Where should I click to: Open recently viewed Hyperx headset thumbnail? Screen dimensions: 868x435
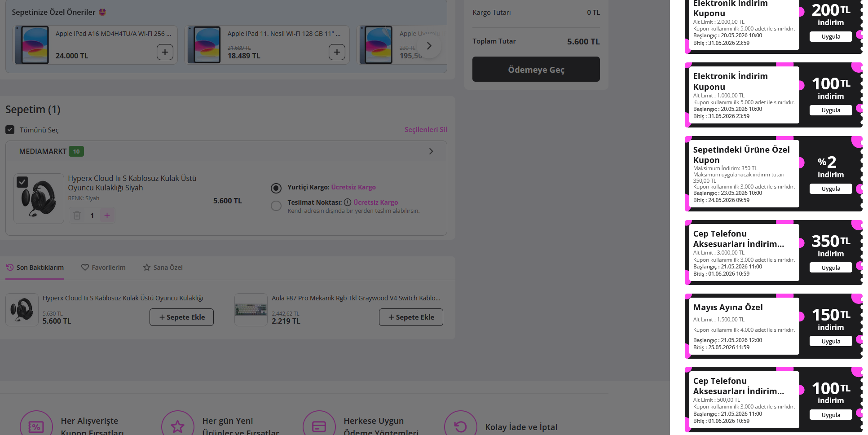tap(22, 310)
